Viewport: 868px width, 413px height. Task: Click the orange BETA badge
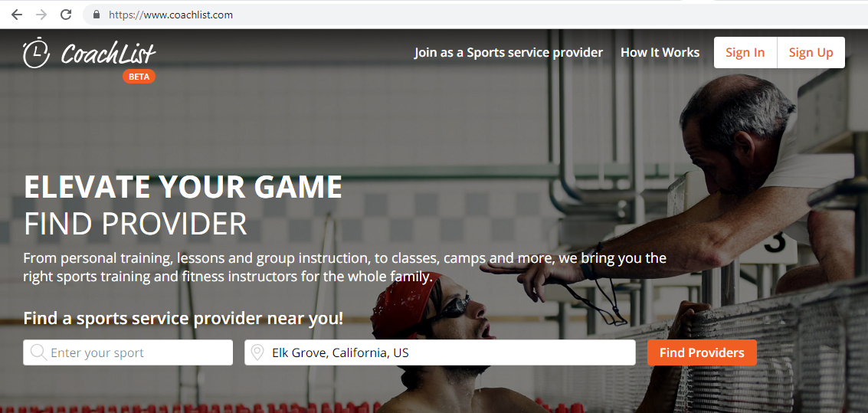[139, 77]
